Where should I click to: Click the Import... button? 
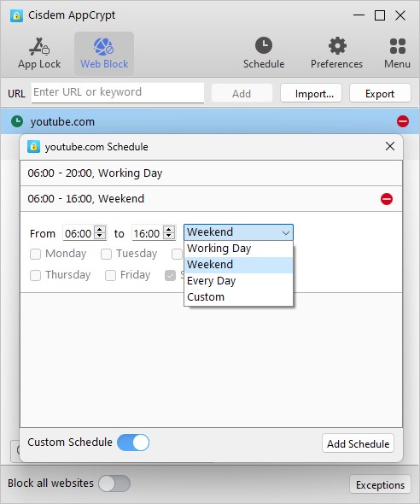pyautogui.click(x=311, y=93)
